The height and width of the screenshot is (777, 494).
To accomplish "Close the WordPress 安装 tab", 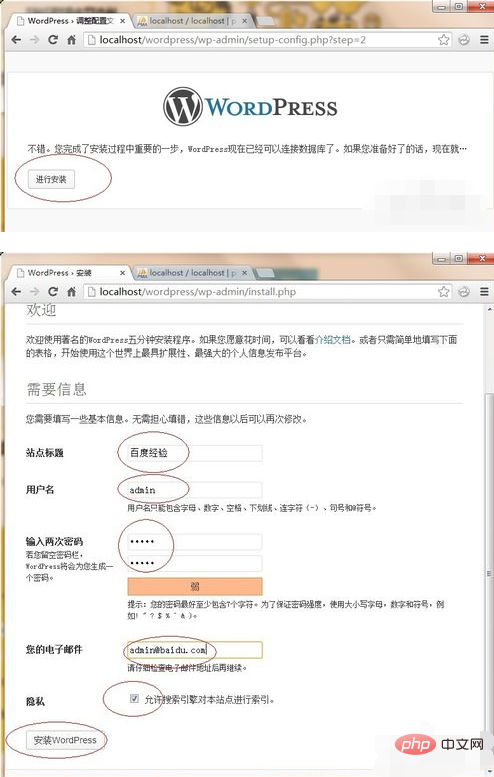I will click(123, 273).
